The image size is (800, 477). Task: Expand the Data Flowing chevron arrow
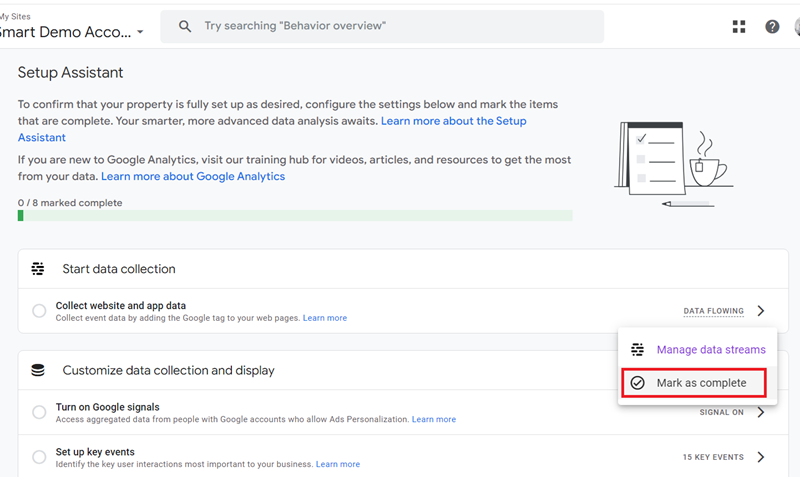tap(761, 311)
